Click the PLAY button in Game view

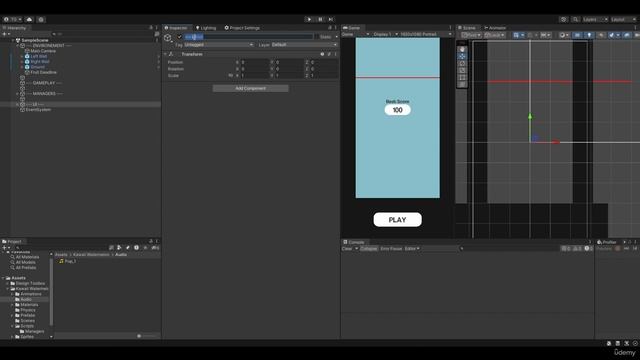point(398,220)
